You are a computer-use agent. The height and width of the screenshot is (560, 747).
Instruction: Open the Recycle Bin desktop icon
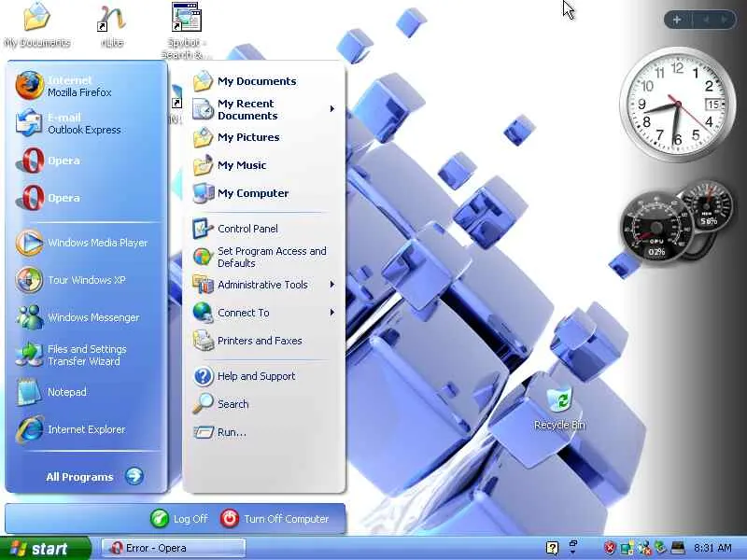tap(559, 410)
